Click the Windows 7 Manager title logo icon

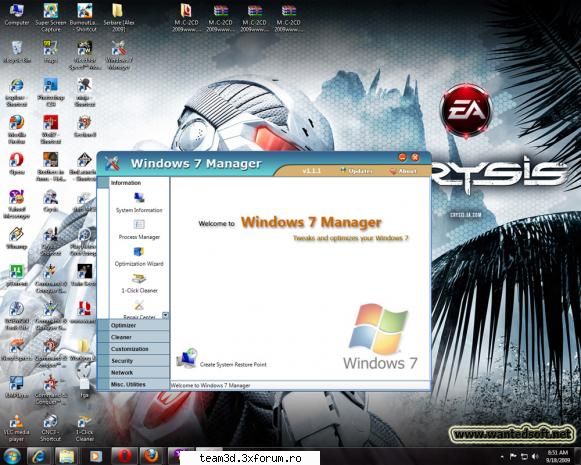[112, 163]
